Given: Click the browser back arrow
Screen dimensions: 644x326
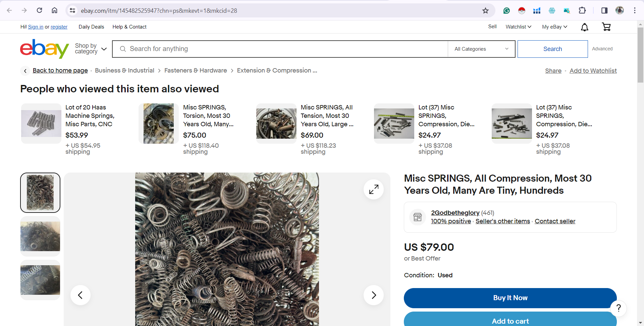Looking at the screenshot, I should [9, 10].
